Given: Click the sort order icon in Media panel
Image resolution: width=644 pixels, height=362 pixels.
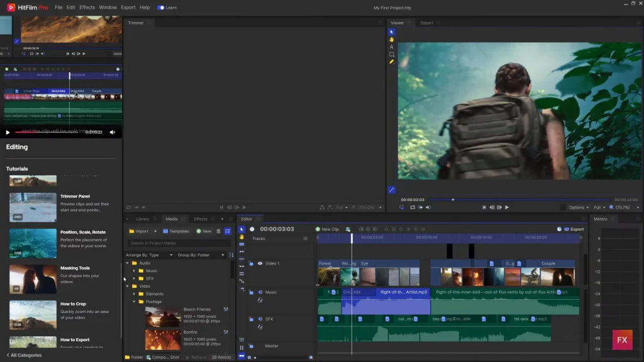Looking at the screenshot, I should coord(231,255).
